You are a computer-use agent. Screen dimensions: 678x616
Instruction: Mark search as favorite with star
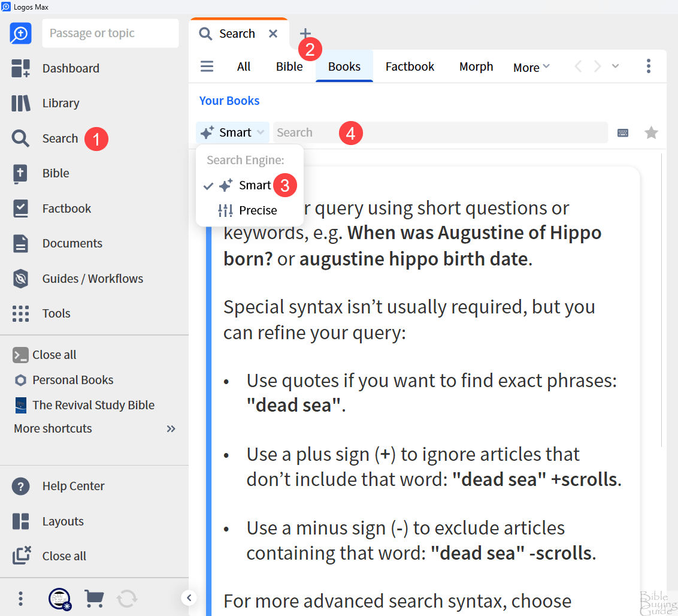click(651, 133)
